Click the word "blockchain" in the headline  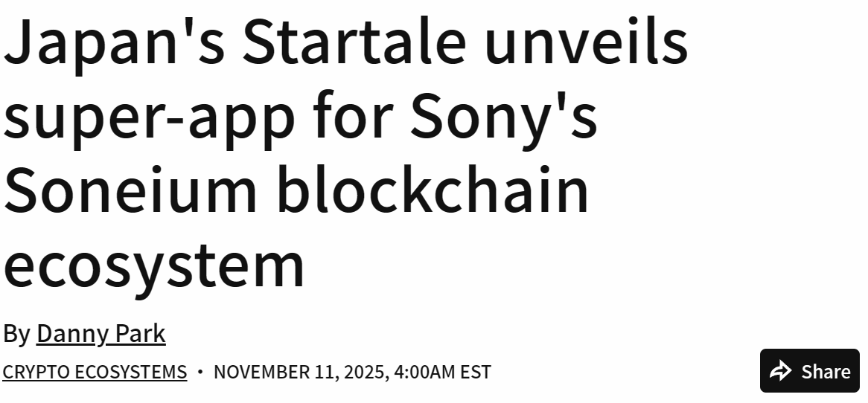(433, 190)
